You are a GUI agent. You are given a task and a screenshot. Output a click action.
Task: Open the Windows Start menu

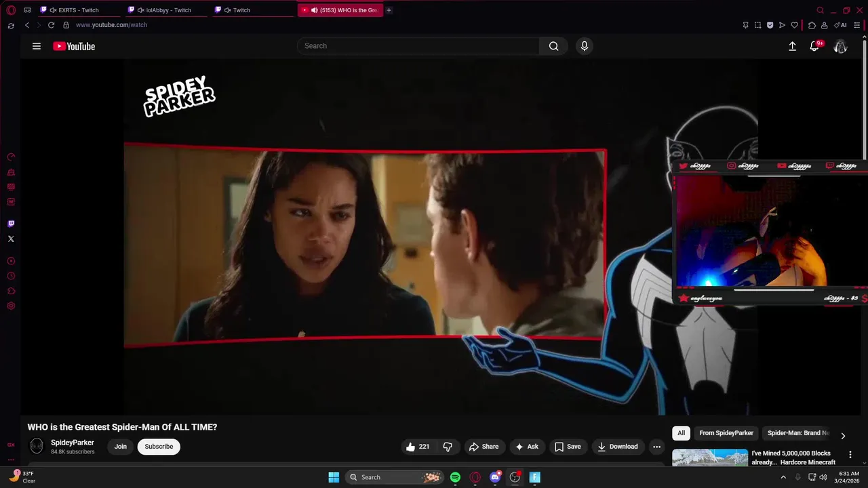[334, 477]
